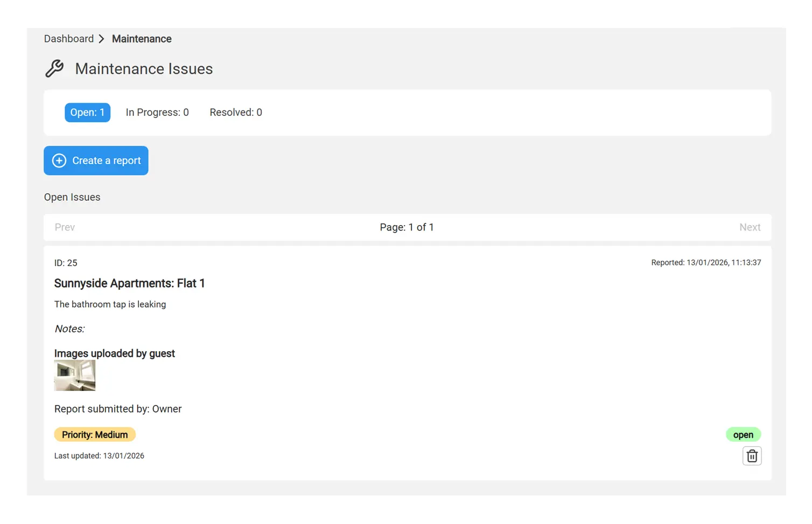Click the plus icon on Create a report
The height and width of the screenshot is (524, 812).
tap(59, 160)
